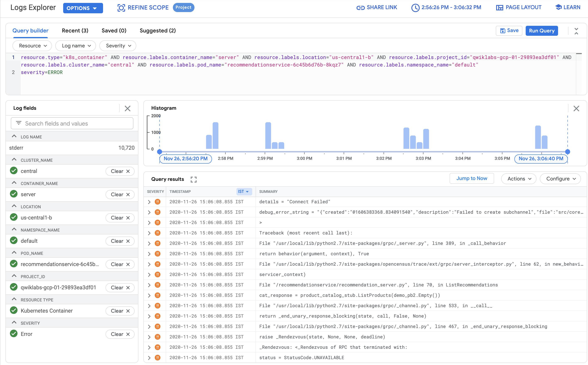Open the Severity dropdown

[x=118, y=46]
